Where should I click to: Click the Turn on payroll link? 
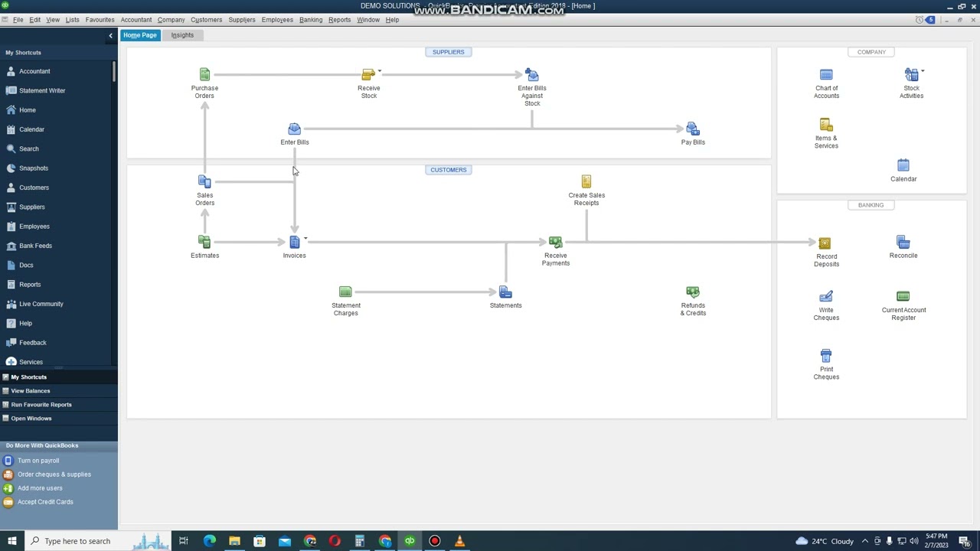pos(38,461)
